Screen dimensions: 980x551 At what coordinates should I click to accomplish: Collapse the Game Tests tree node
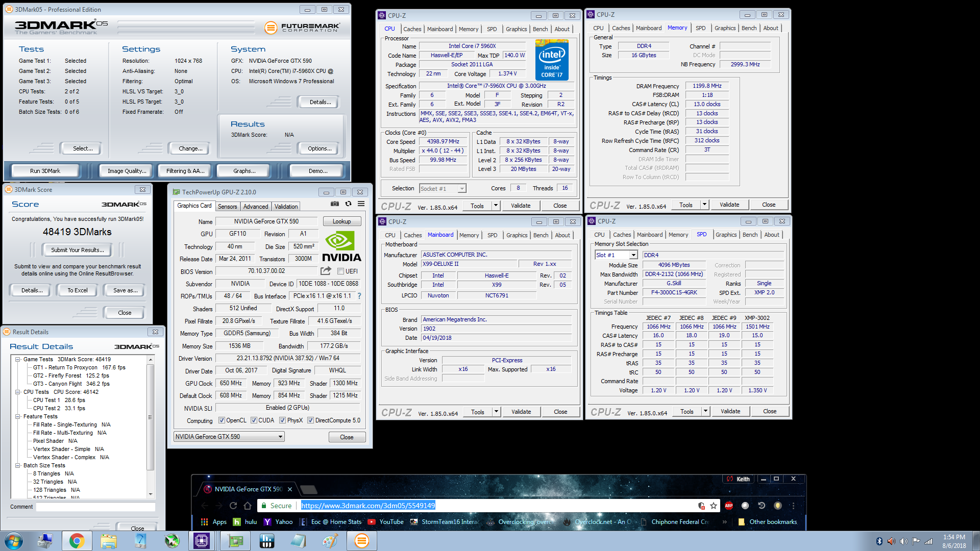[x=18, y=359]
